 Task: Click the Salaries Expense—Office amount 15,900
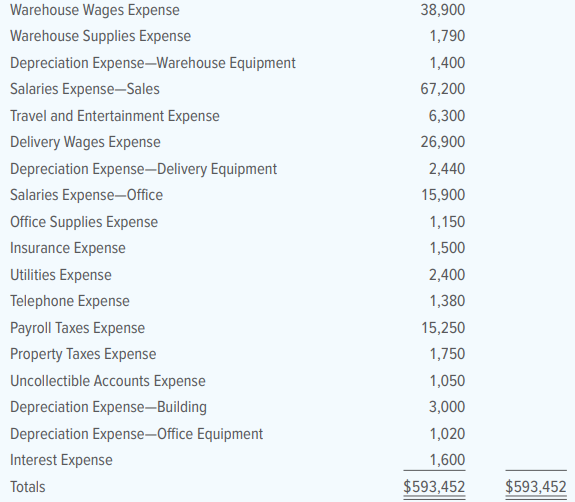[443, 195]
